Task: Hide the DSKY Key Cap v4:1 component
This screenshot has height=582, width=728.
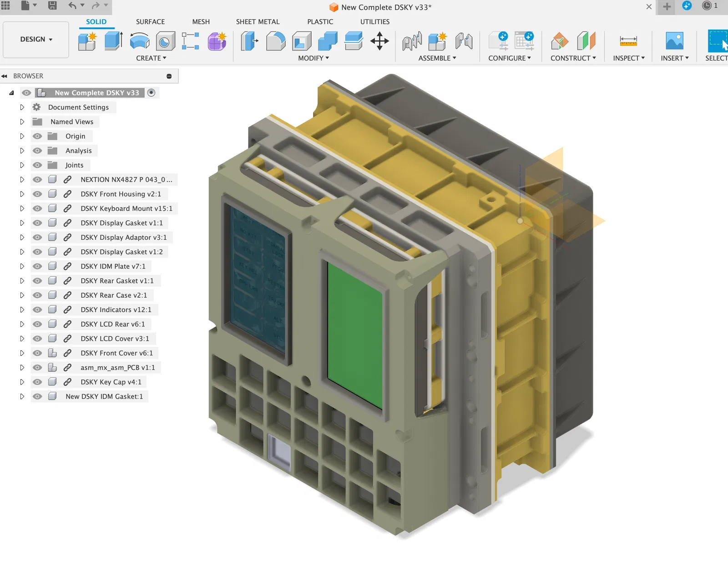Action: tap(37, 382)
